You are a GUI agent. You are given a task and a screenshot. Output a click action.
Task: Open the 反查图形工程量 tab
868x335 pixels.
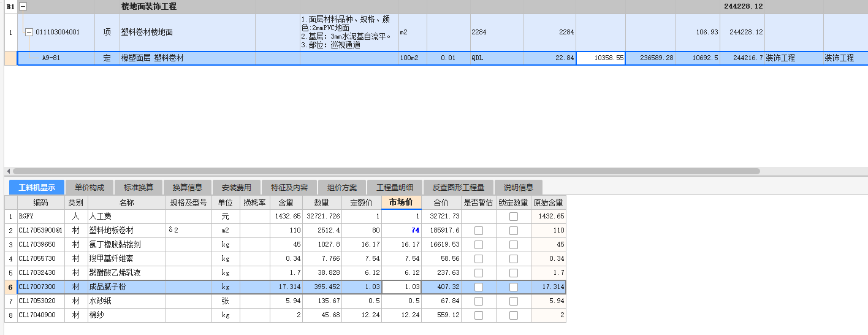tap(459, 187)
